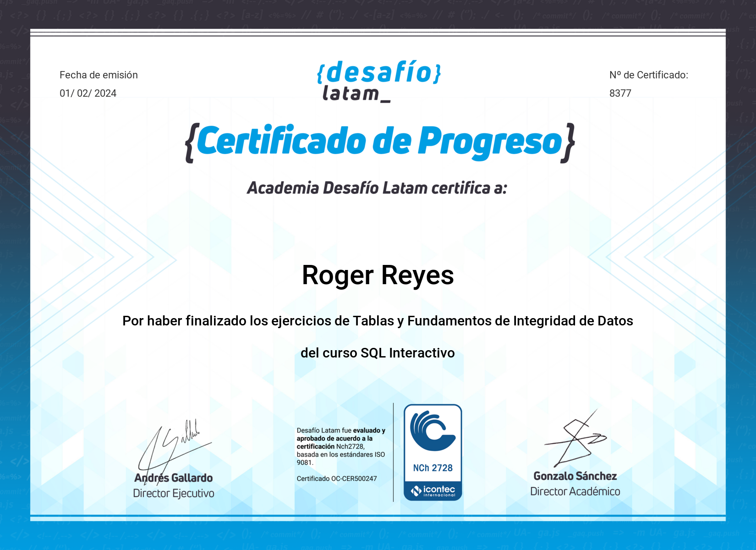Click "Academia Desafío Latam certifica a:" text
Image resolution: width=756 pixels, height=550 pixels.
pos(377,188)
